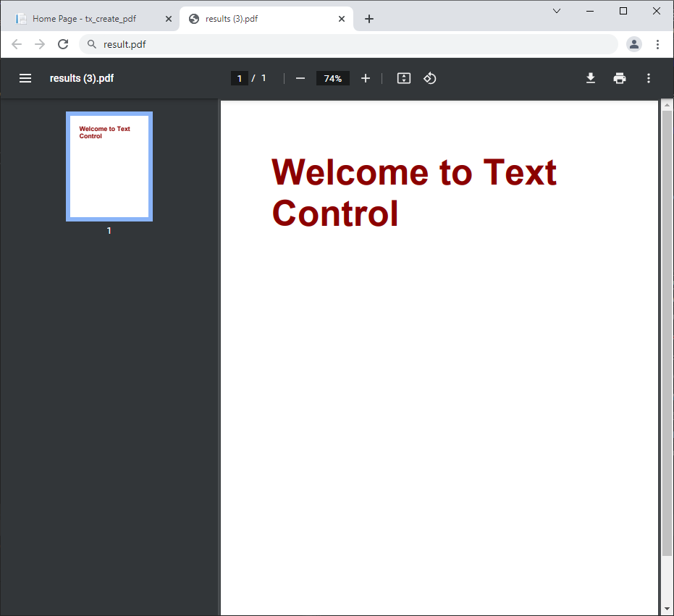Select the results (3).pdf tab
This screenshot has height=616, width=674.
[x=266, y=19]
